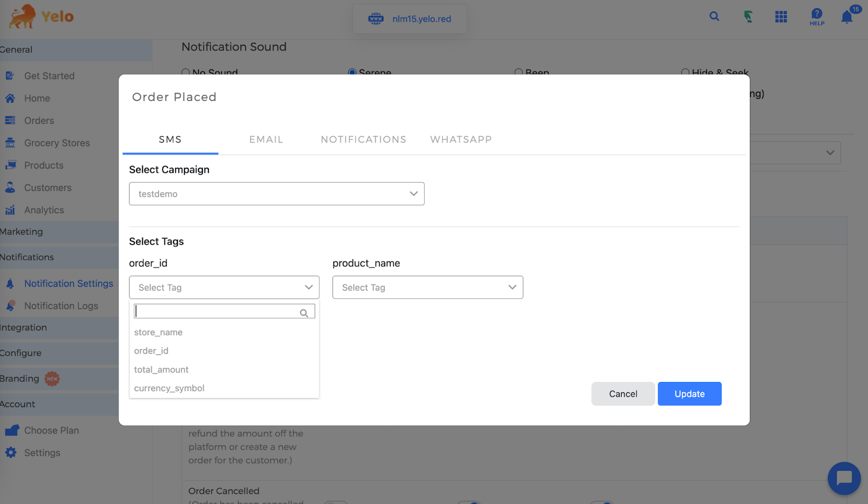Expand the Account sidebar section
The width and height of the screenshot is (868, 504).
pyautogui.click(x=60, y=404)
